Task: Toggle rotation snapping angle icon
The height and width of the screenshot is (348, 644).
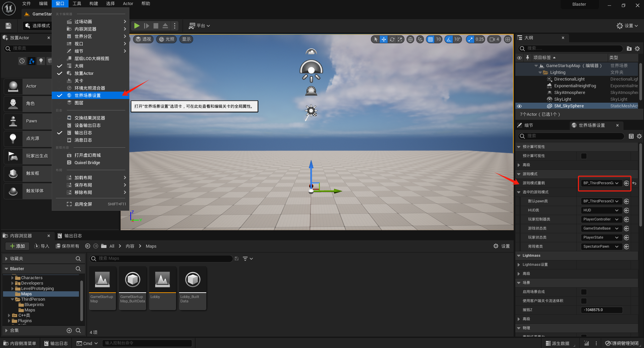Action: click(449, 39)
